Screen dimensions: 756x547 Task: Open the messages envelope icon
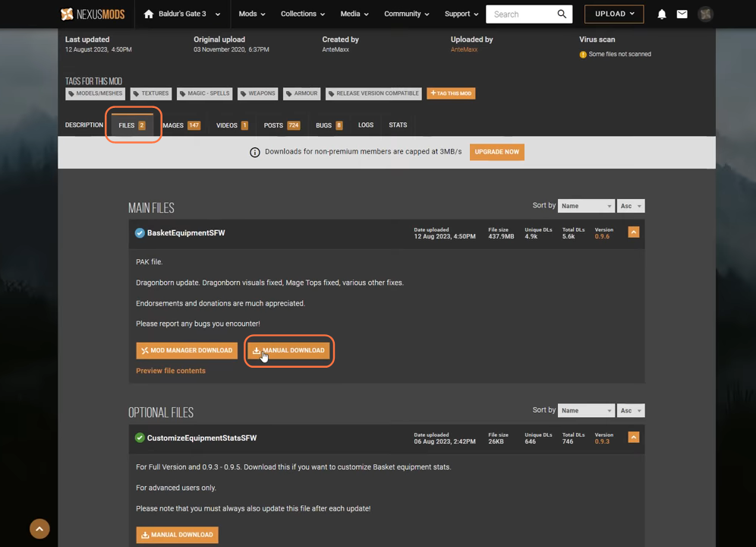[682, 14]
